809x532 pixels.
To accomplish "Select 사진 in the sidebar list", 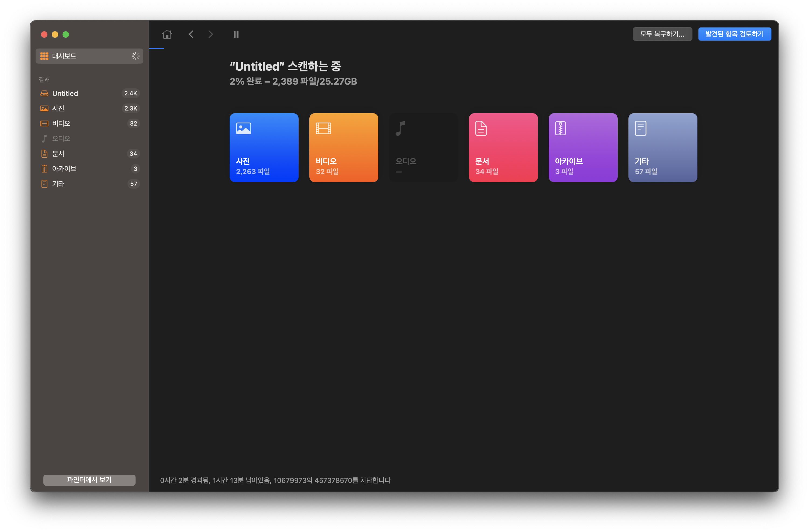I will pyautogui.click(x=89, y=108).
